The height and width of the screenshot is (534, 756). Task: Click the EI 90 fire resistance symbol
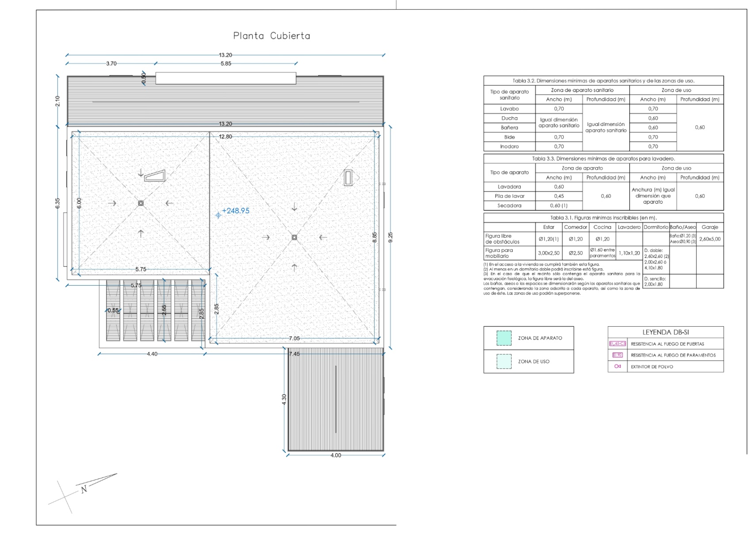pos(617,355)
